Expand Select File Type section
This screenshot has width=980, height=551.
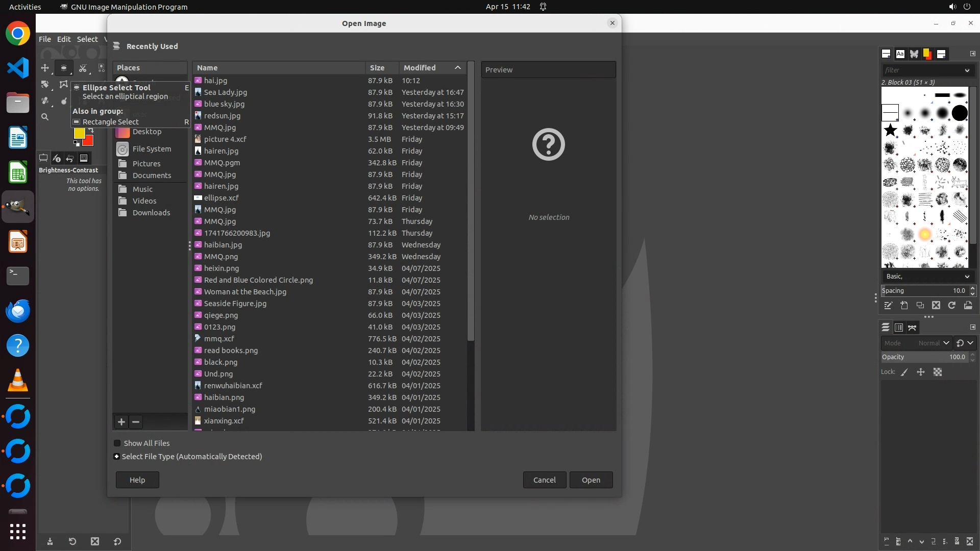pos(117,457)
